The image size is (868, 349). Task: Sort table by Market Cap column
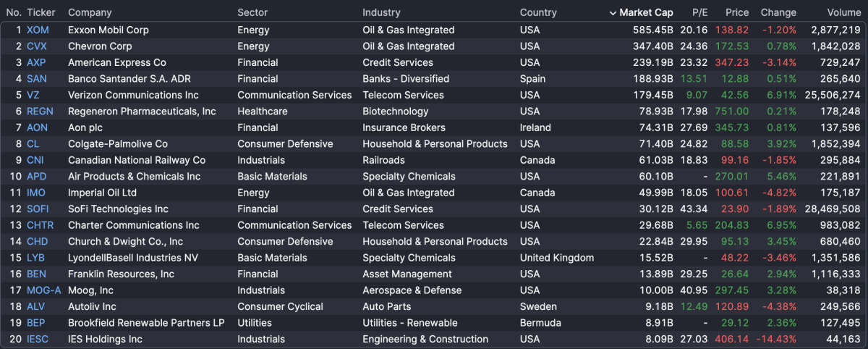tap(646, 12)
